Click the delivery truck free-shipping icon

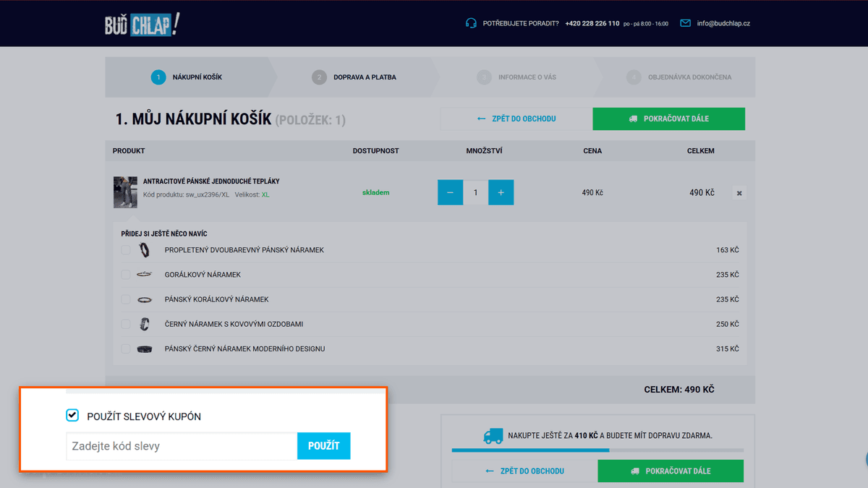[493, 436]
